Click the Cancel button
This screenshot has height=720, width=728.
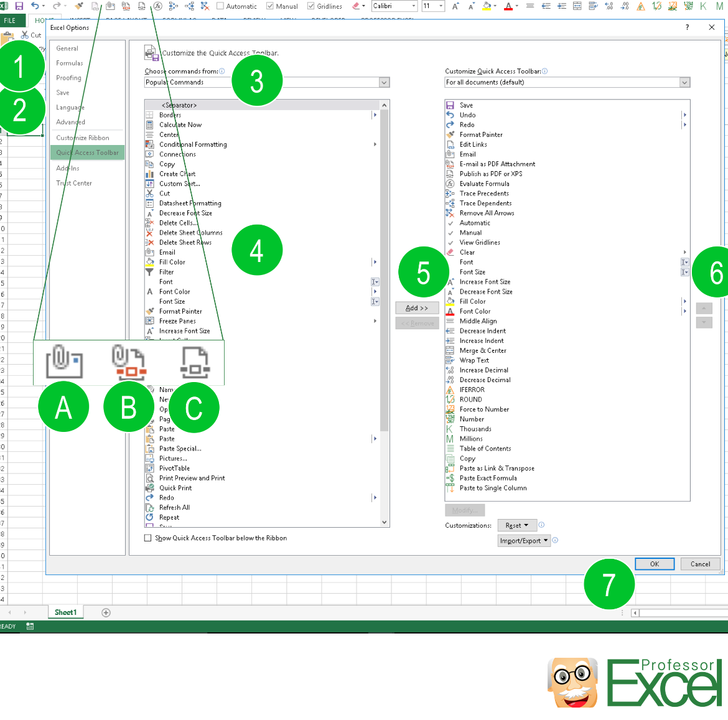click(x=700, y=564)
